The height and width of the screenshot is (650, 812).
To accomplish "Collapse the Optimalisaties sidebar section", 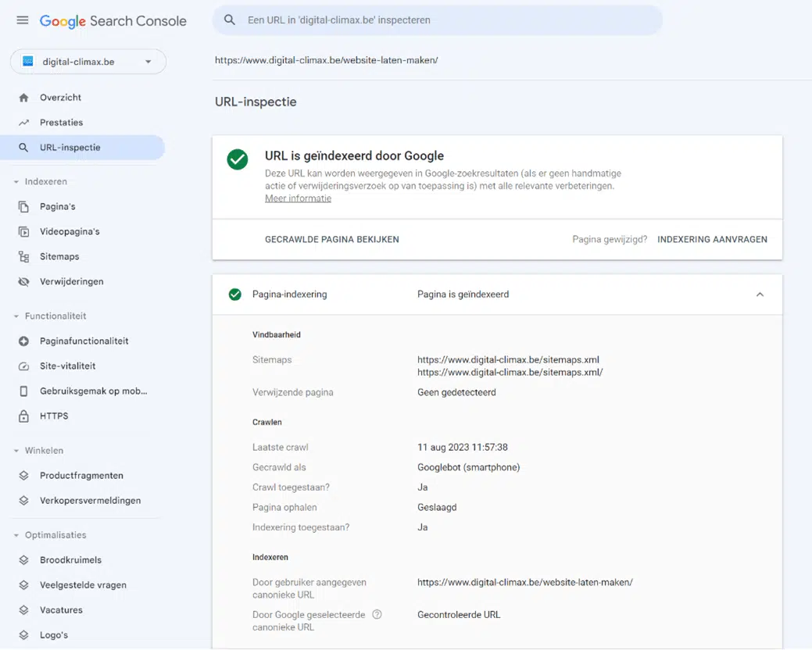I will pyautogui.click(x=16, y=535).
